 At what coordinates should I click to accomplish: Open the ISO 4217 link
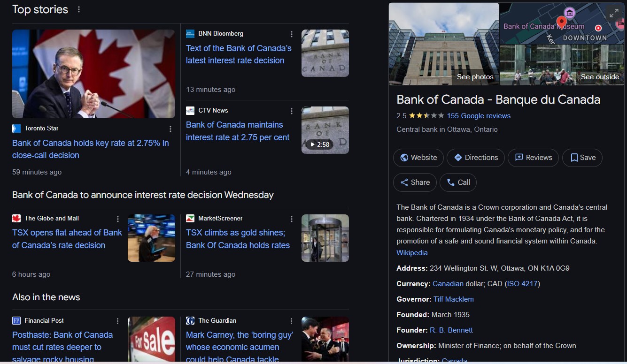pos(522,284)
